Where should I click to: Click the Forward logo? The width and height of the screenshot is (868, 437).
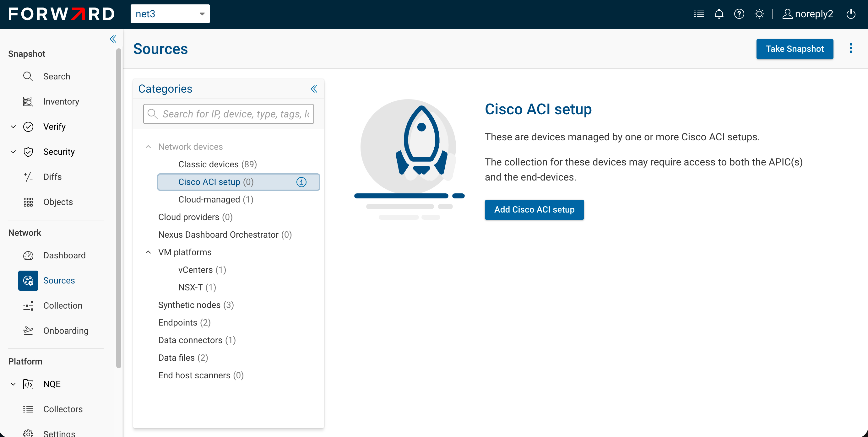62,14
